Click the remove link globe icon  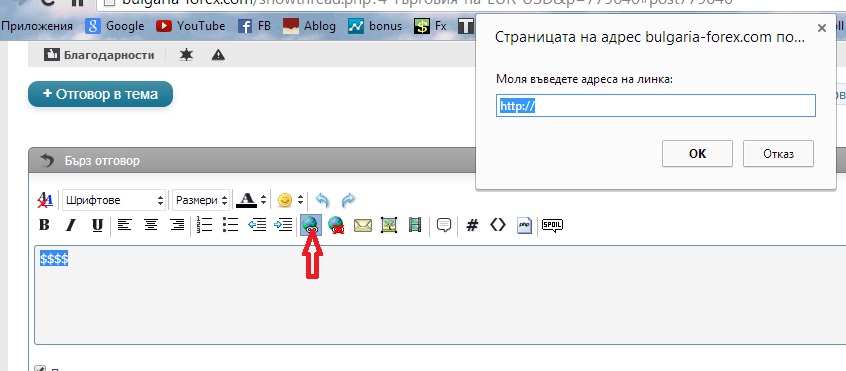click(337, 225)
